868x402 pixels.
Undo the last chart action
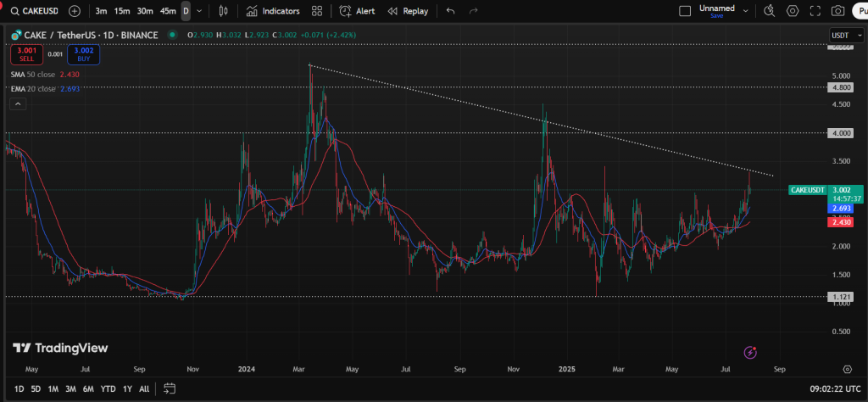451,11
